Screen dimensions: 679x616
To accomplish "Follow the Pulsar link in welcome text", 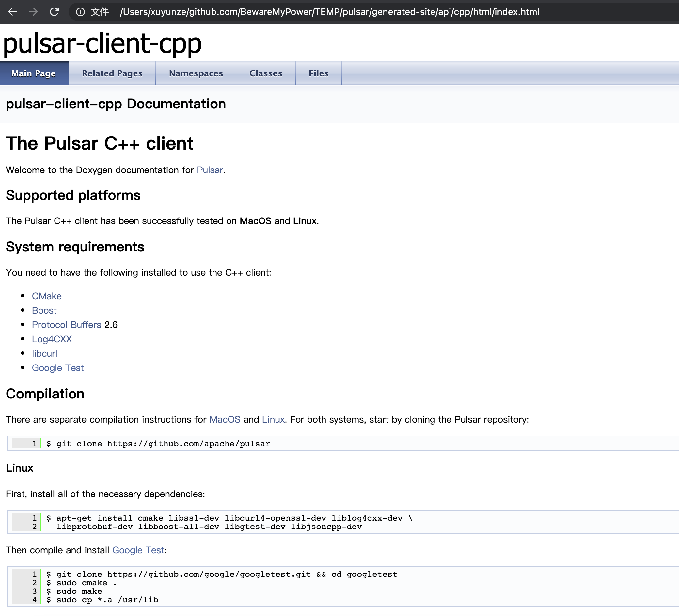I will click(210, 170).
